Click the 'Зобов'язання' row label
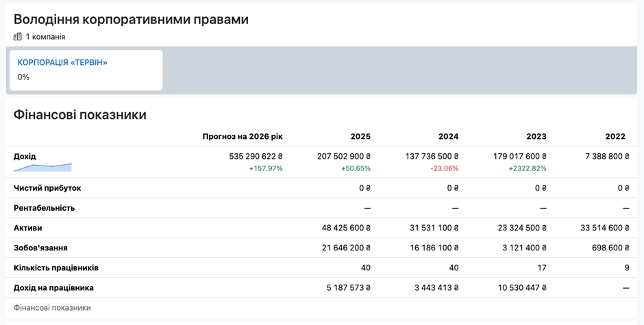The image size is (644, 325). click(40, 248)
